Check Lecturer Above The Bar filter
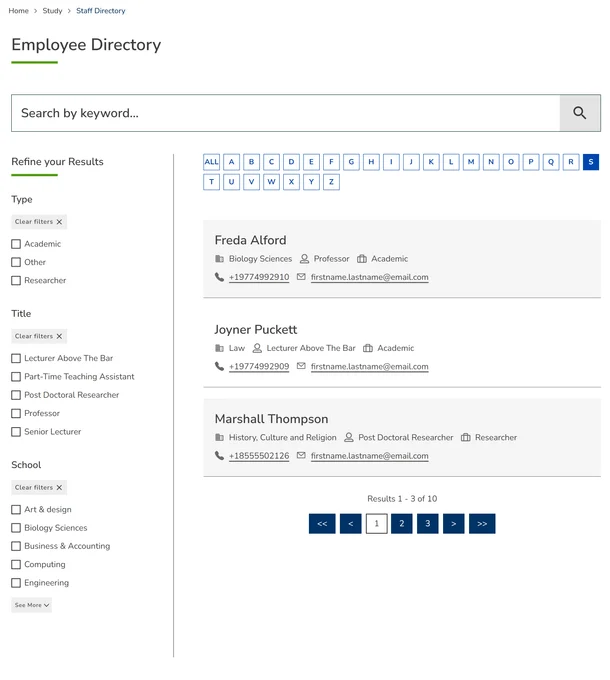The image size is (610, 680). [x=16, y=358]
